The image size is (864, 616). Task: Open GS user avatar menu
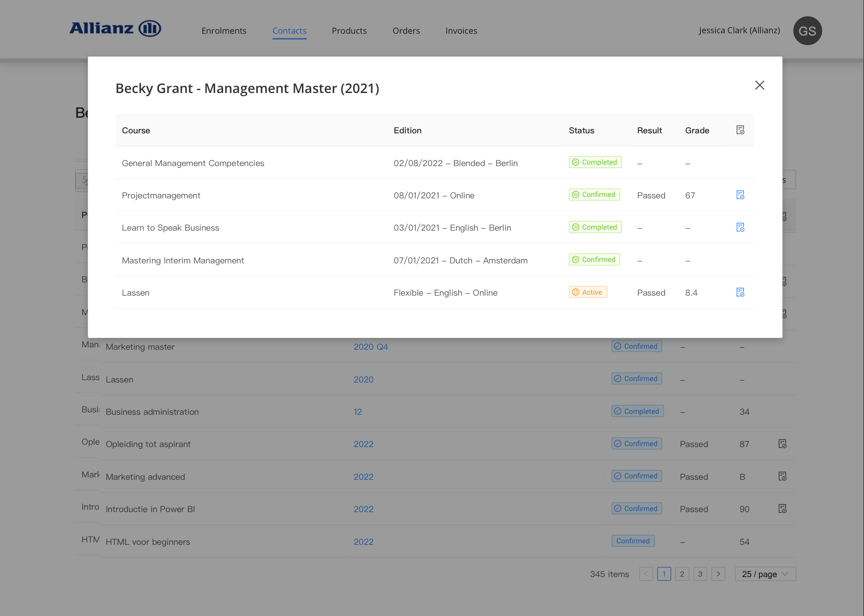pos(808,31)
